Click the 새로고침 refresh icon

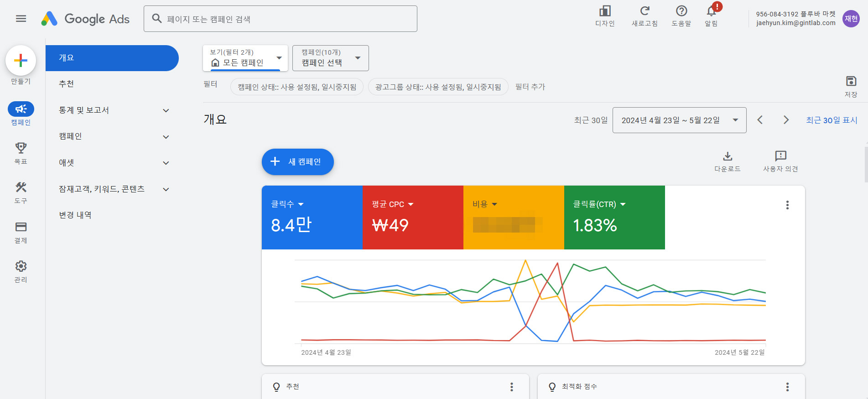tap(645, 11)
